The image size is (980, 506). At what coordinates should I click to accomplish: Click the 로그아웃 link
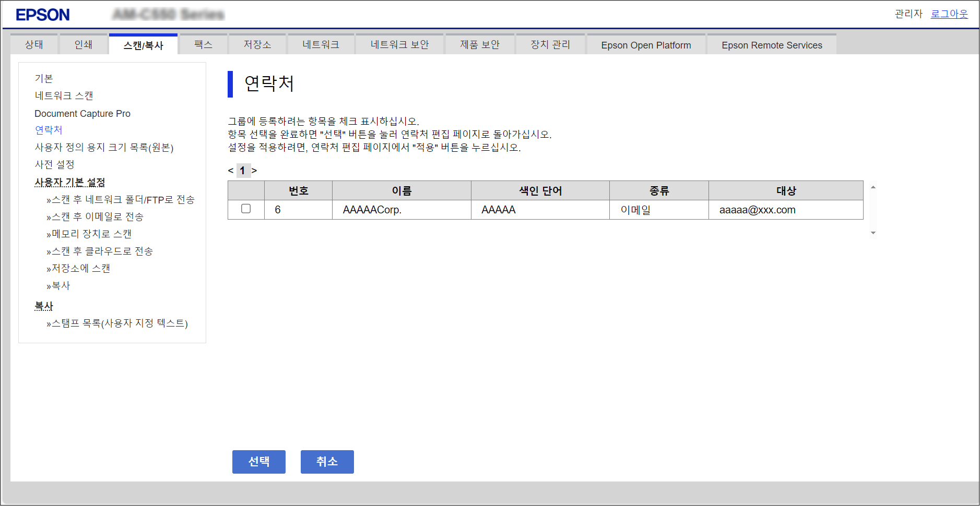(949, 14)
